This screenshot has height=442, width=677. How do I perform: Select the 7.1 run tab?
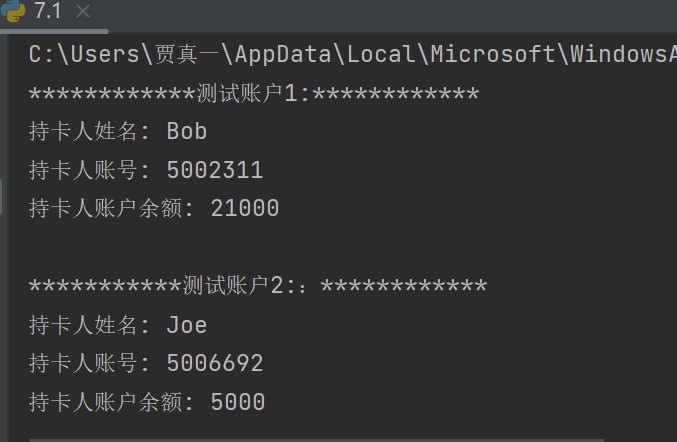[x=48, y=11]
